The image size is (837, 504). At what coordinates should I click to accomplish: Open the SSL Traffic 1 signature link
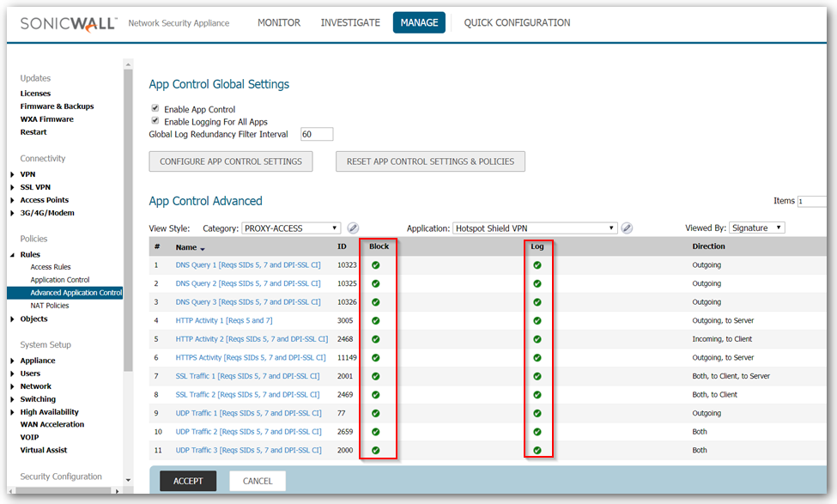[247, 376]
